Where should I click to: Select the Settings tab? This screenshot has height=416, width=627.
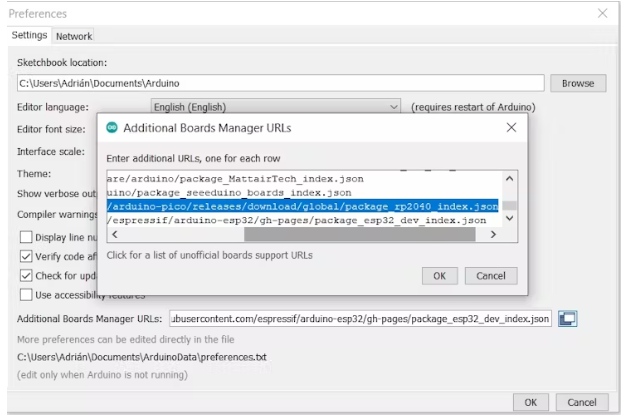(x=30, y=36)
